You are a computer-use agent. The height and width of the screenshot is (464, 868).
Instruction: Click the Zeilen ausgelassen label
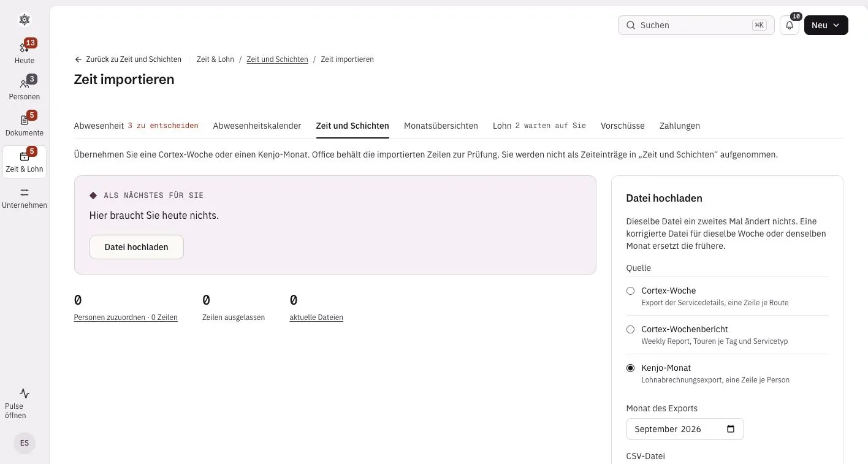[234, 318]
